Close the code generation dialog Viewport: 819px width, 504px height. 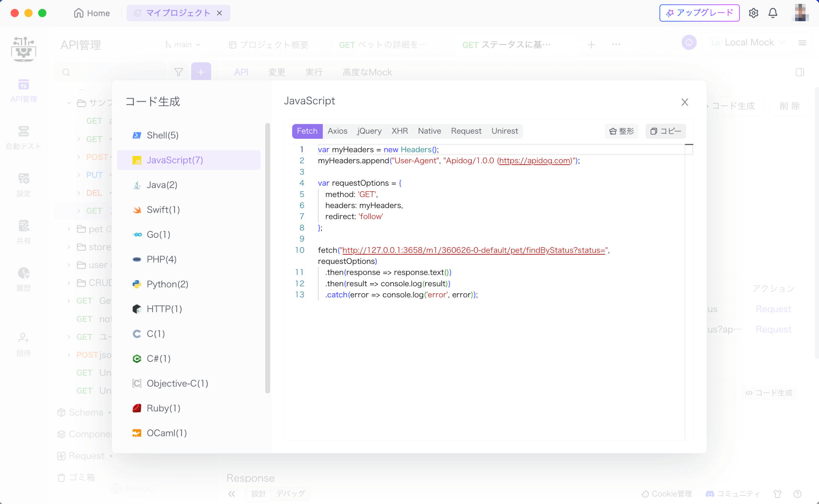[x=684, y=102]
